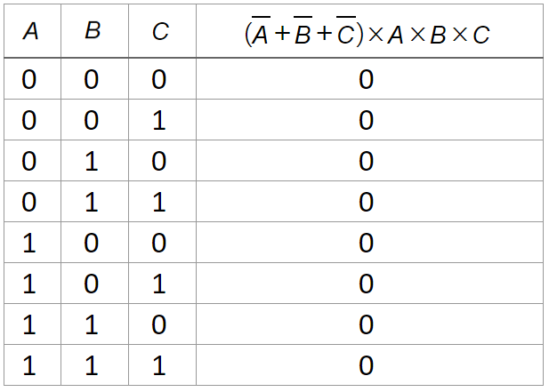Select the A value 0 in row 0 0 0

[x=29, y=80]
